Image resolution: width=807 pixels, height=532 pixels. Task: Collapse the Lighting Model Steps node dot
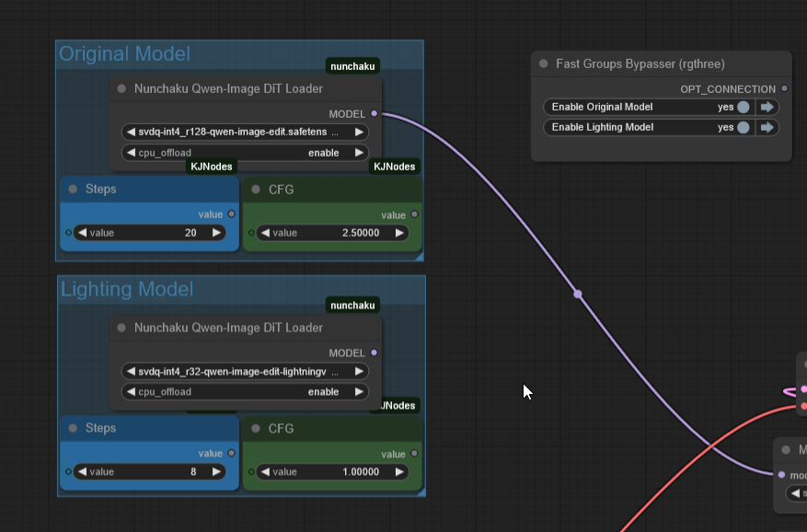(73, 428)
